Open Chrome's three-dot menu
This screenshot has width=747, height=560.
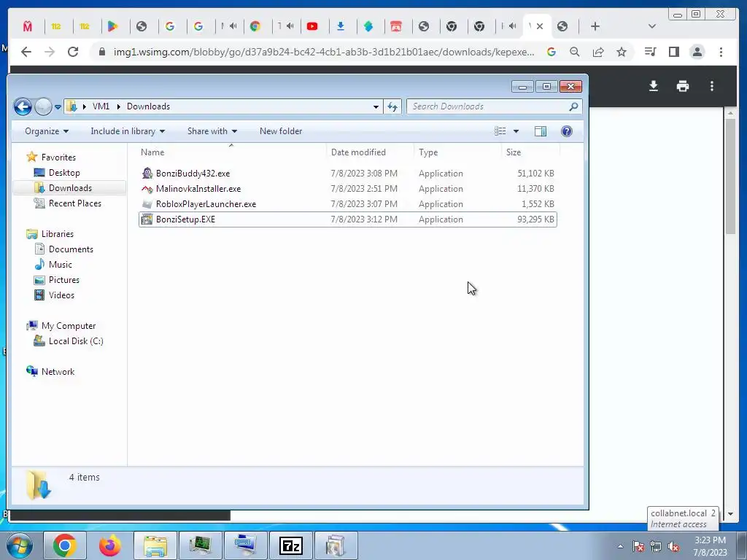click(721, 52)
